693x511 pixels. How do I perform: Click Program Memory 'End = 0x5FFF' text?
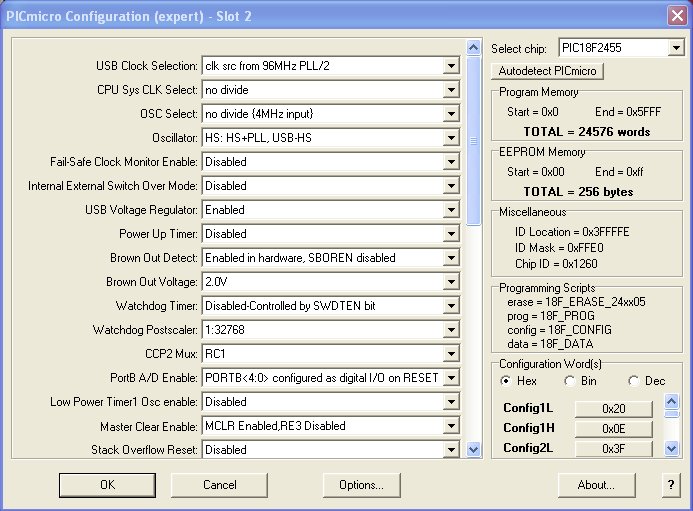point(628,112)
